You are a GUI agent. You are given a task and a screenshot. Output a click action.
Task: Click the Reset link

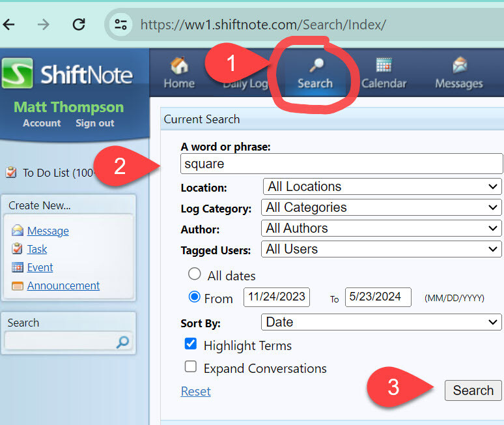[196, 391]
